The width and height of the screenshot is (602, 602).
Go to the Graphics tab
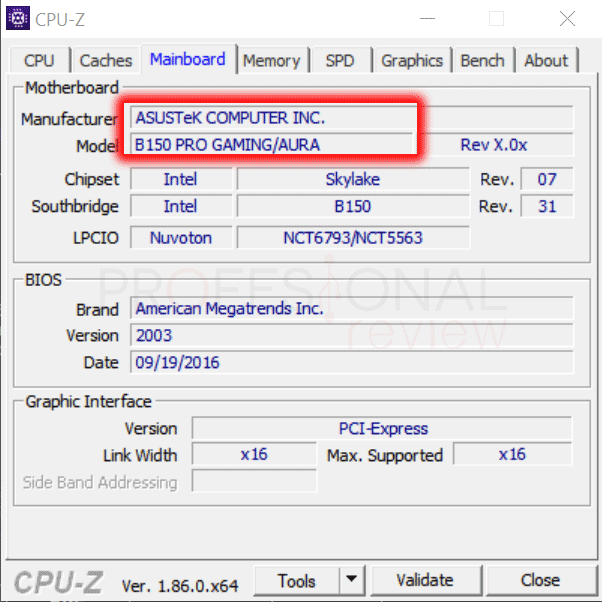click(411, 61)
